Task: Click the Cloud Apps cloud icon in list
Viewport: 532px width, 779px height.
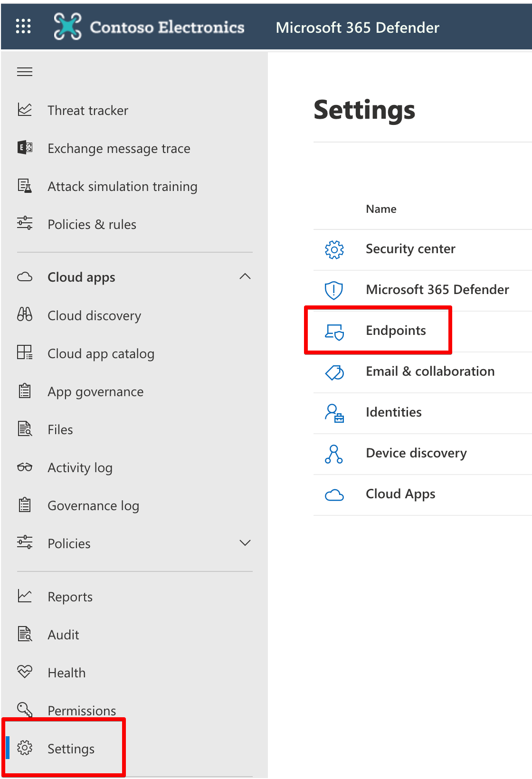Action: pos(334,495)
